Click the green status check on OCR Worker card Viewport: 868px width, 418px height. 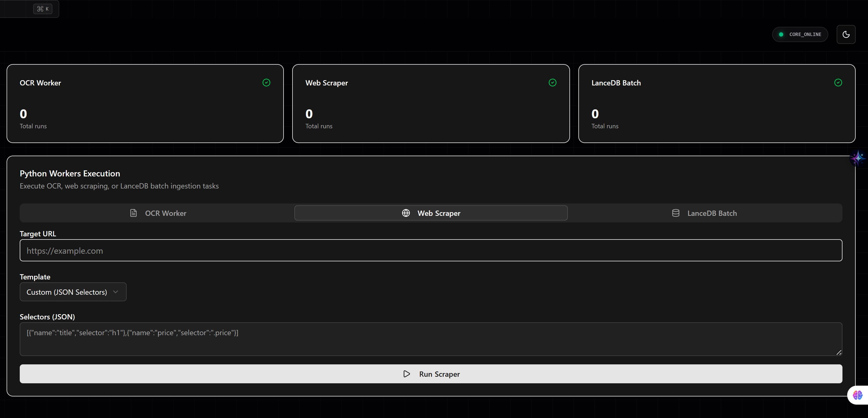[266, 83]
